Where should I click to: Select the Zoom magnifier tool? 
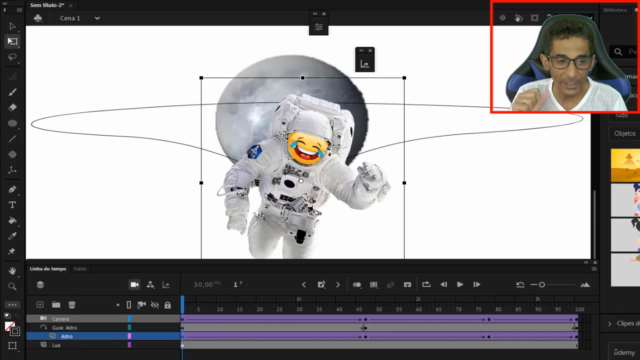coord(12,287)
